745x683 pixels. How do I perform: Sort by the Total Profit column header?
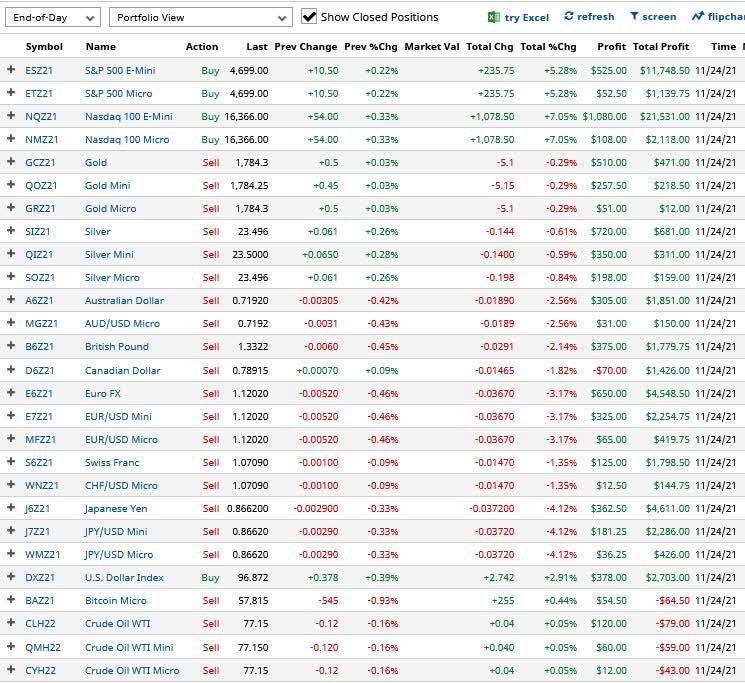[x=661, y=47]
